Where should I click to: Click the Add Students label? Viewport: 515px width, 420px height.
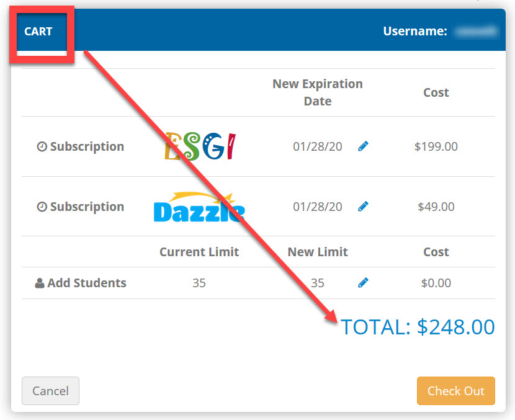[87, 283]
